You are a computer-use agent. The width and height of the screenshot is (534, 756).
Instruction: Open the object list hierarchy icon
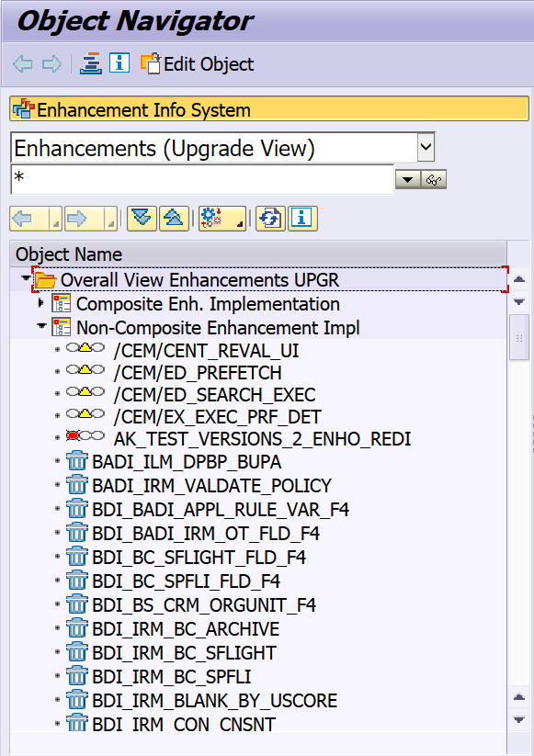(x=91, y=63)
